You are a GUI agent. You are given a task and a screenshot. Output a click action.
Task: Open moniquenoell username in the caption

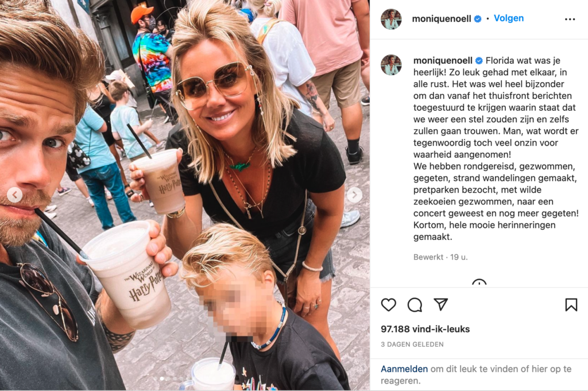443,60
